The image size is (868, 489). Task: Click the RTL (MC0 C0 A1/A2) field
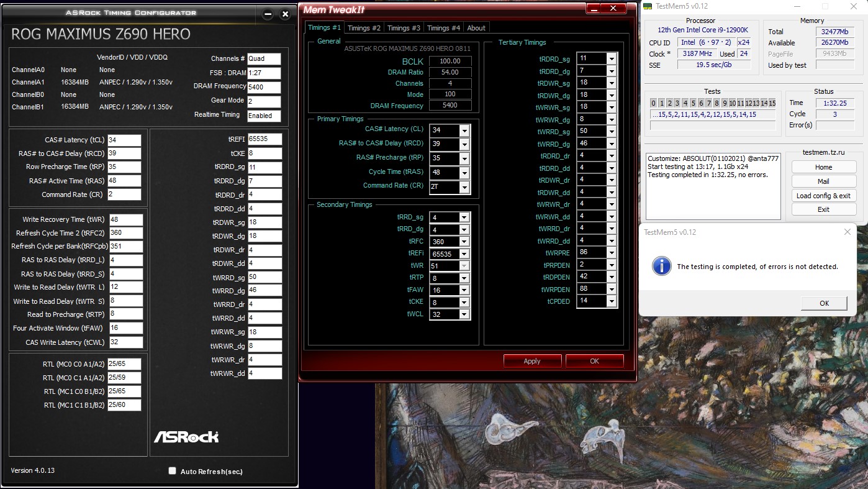[124, 364]
